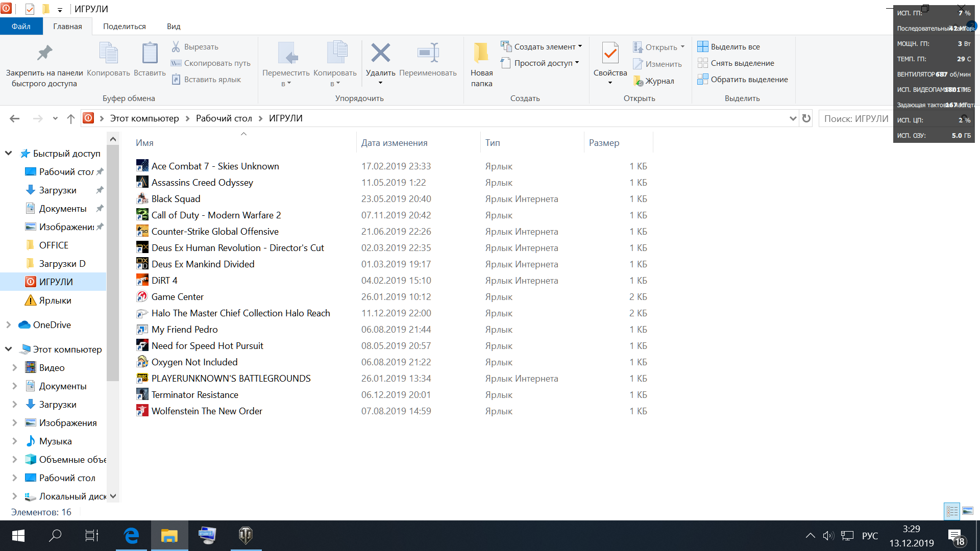Switch to large thumbnails view icon
This screenshot has width=980, height=551.
coord(968,511)
